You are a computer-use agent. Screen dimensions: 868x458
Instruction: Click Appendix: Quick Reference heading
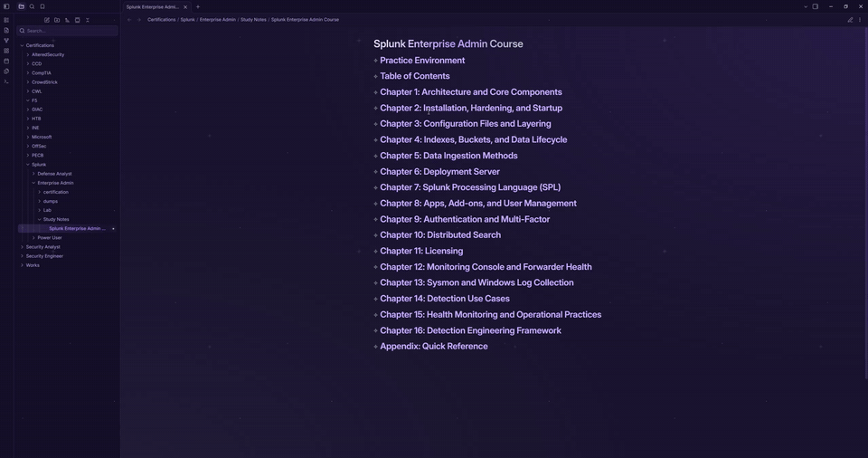click(x=433, y=347)
